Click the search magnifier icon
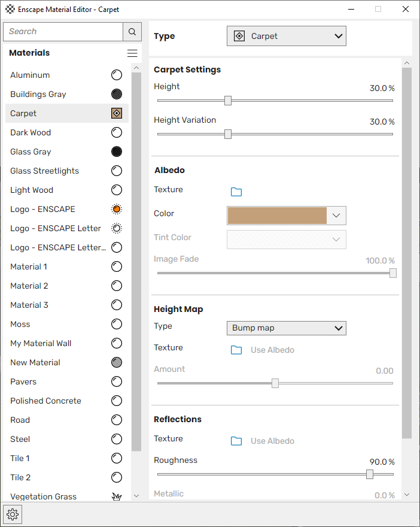 pos(132,32)
